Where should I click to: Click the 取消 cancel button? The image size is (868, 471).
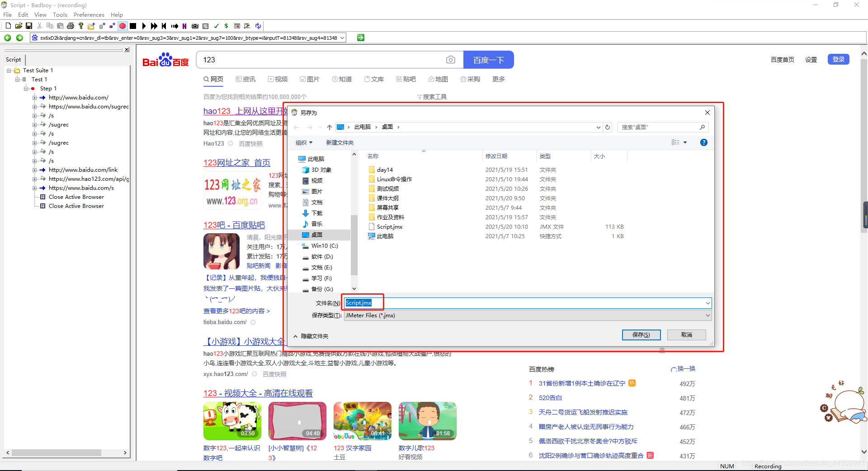pyautogui.click(x=687, y=335)
